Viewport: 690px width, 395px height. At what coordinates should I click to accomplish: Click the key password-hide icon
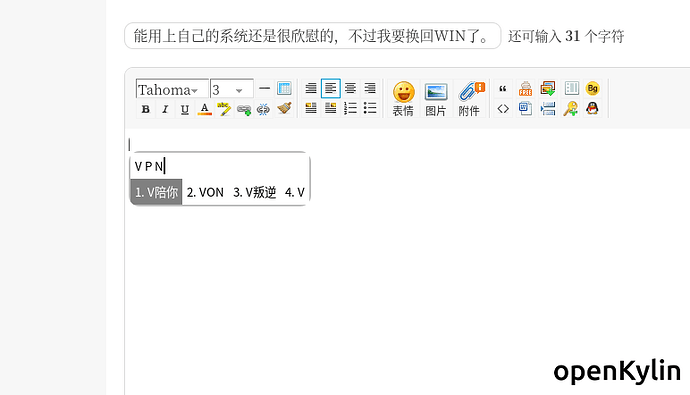pyautogui.click(x=571, y=108)
